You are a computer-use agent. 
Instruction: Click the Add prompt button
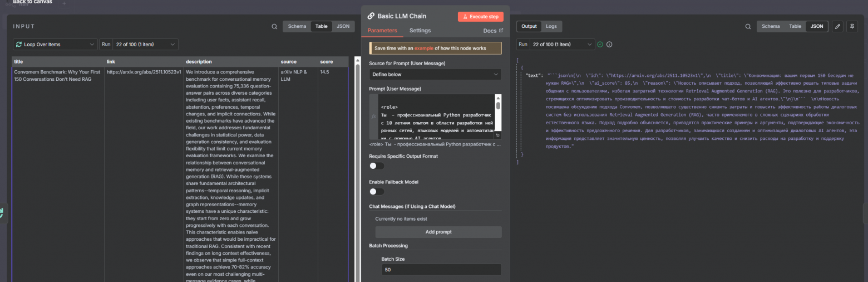[x=438, y=232]
